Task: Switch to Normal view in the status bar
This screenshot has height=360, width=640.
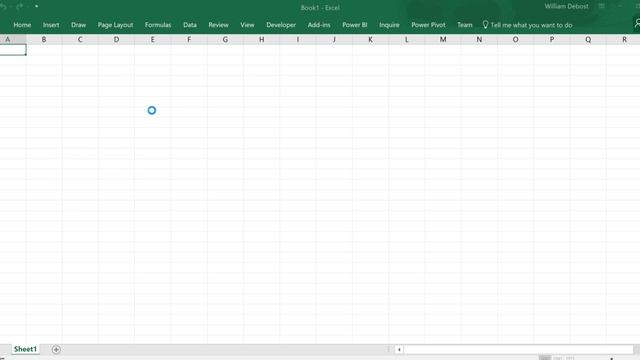Action: tap(545, 358)
